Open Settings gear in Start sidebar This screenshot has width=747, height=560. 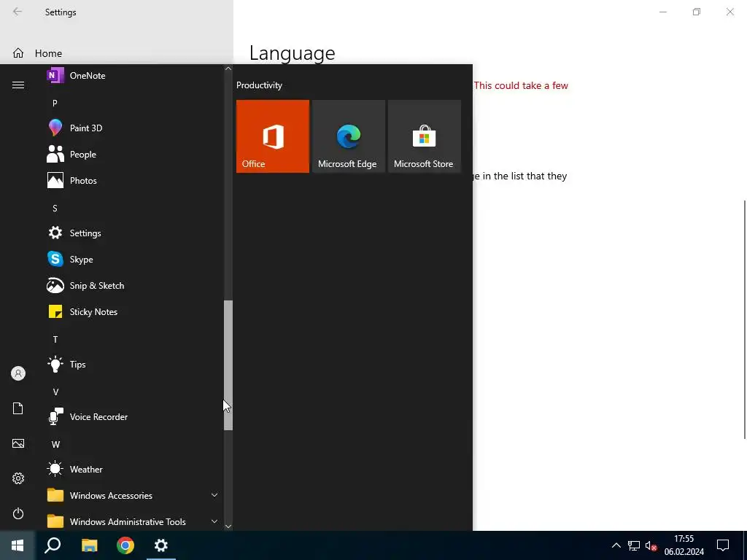click(x=18, y=478)
